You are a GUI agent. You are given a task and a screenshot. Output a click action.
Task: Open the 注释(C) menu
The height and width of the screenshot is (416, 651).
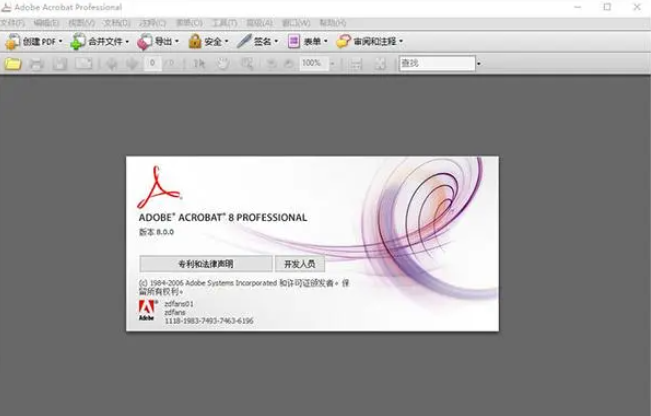pos(152,23)
